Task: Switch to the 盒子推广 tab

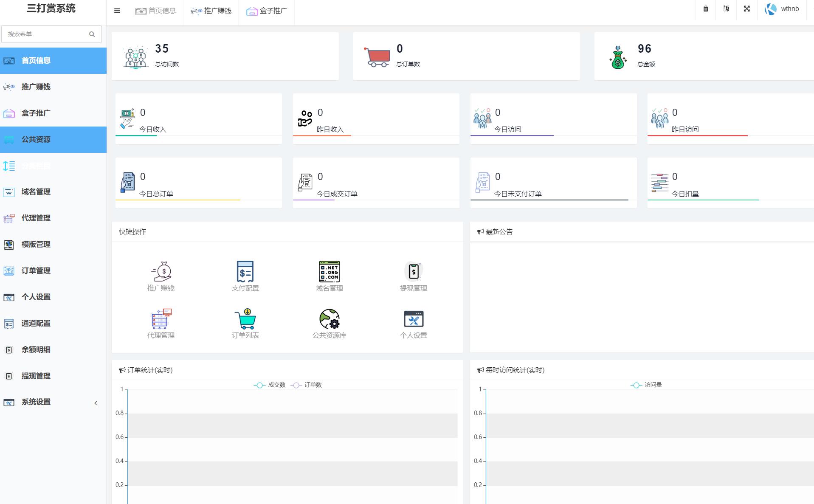Action: point(267,11)
